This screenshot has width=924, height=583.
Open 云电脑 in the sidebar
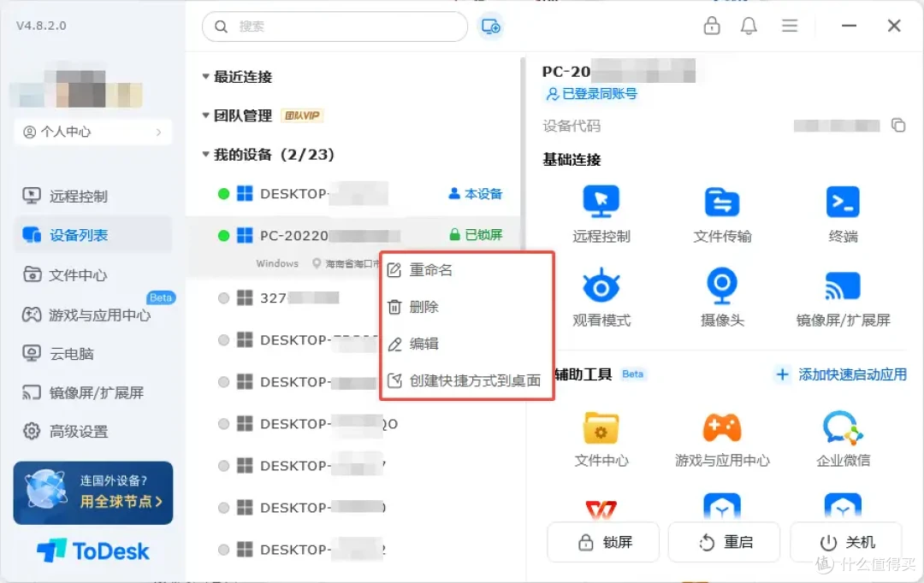click(x=93, y=354)
